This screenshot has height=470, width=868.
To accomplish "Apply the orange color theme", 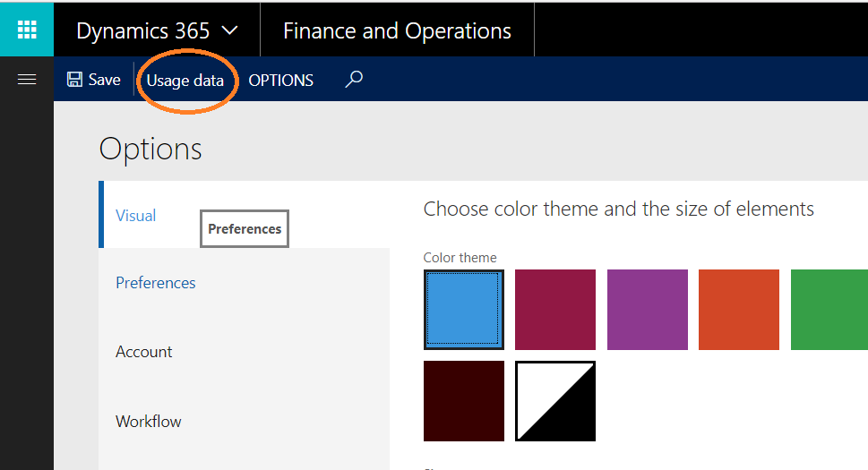I will [739, 310].
